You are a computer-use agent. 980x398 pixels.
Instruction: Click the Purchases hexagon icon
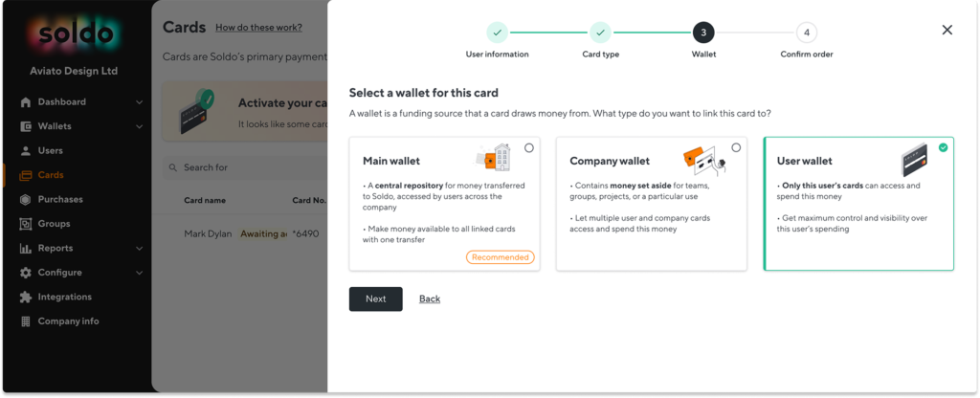pos(26,199)
